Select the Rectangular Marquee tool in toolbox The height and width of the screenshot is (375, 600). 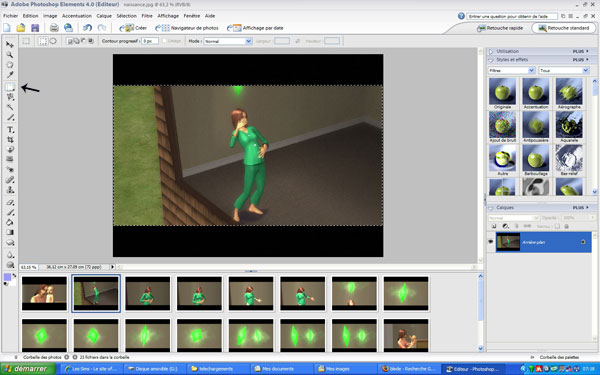pyautogui.click(x=10, y=87)
